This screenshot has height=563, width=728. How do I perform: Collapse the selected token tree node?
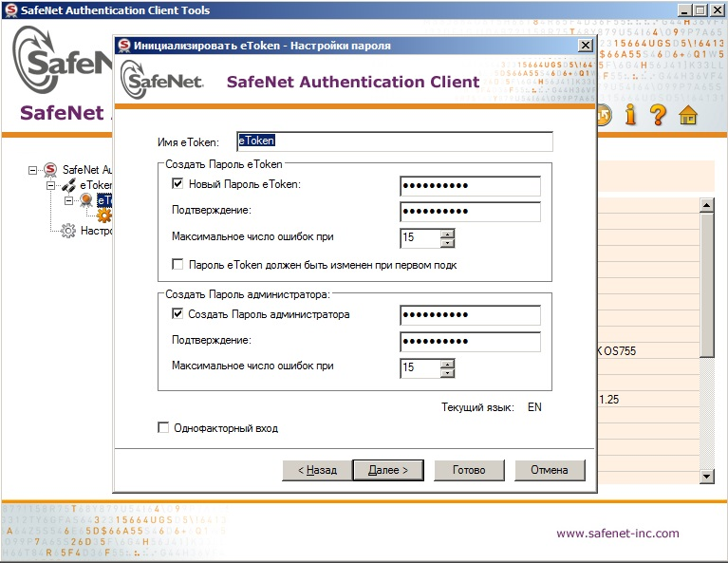tap(68, 200)
